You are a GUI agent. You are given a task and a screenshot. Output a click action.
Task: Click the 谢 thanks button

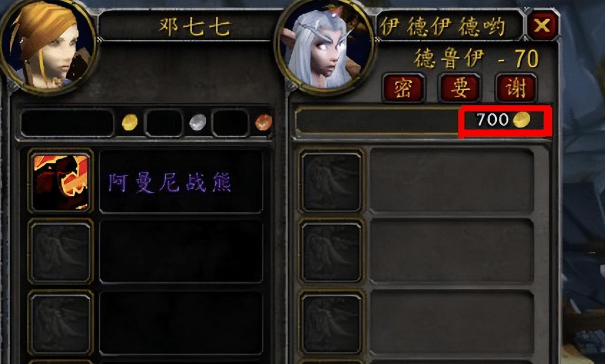[x=516, y=88]
